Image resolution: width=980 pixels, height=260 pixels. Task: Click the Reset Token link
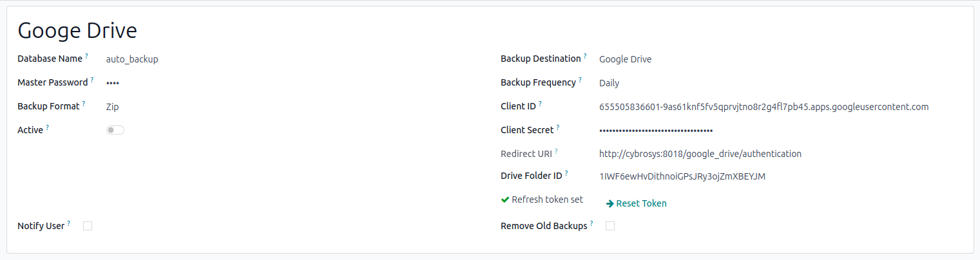coord(637,203)
